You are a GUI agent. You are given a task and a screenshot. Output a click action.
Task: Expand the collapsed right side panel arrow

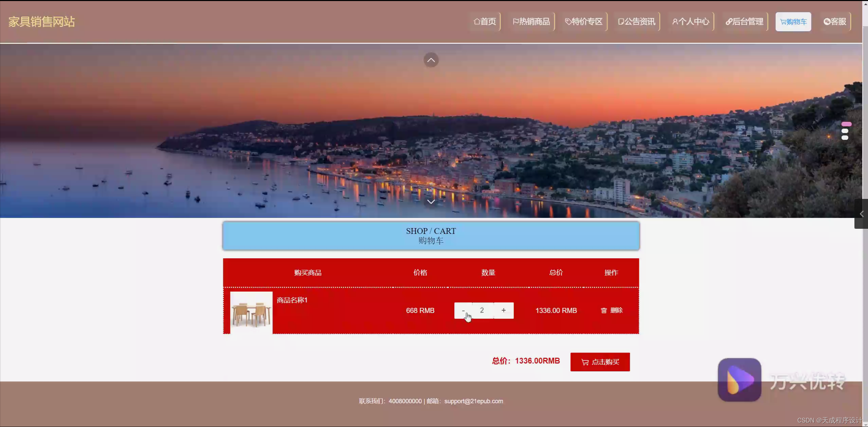coord(861,214)
